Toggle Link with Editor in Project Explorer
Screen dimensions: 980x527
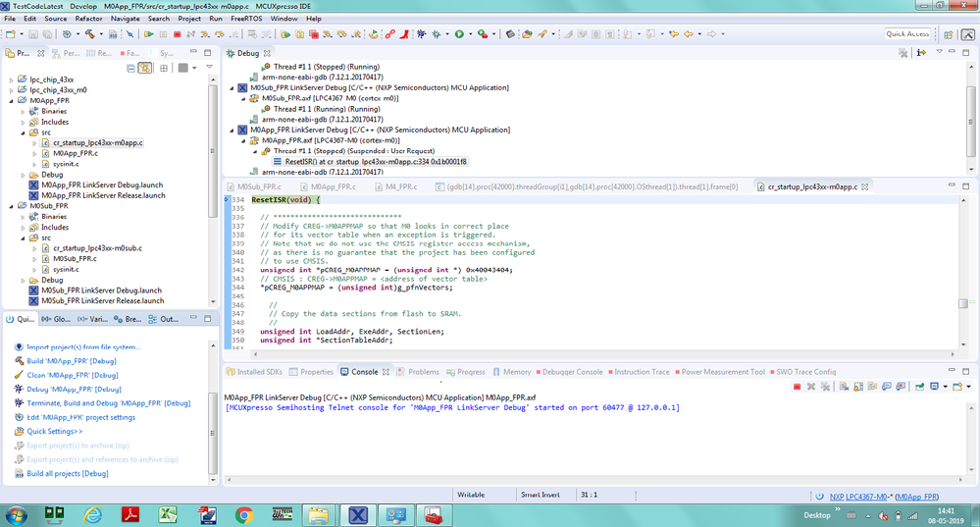click(x=145, y=68)
